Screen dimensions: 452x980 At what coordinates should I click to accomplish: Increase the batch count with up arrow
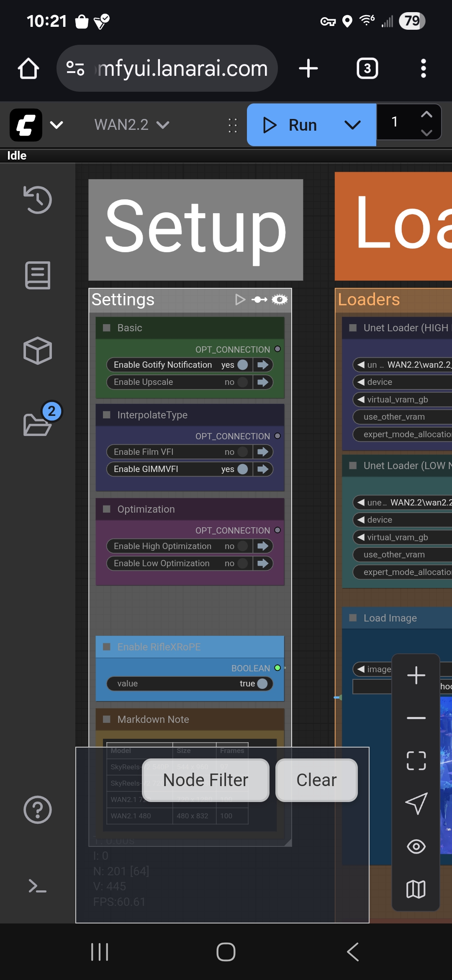tap(426, 115)
